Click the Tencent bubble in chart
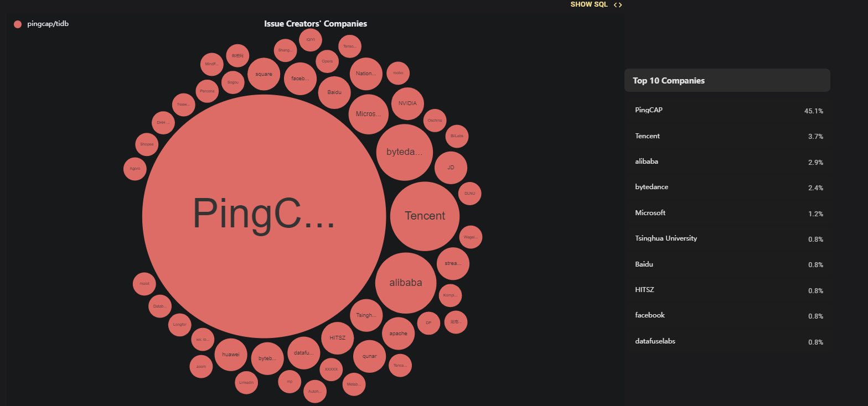This screenshot has width=868, height=406. [x=425, y=216]
